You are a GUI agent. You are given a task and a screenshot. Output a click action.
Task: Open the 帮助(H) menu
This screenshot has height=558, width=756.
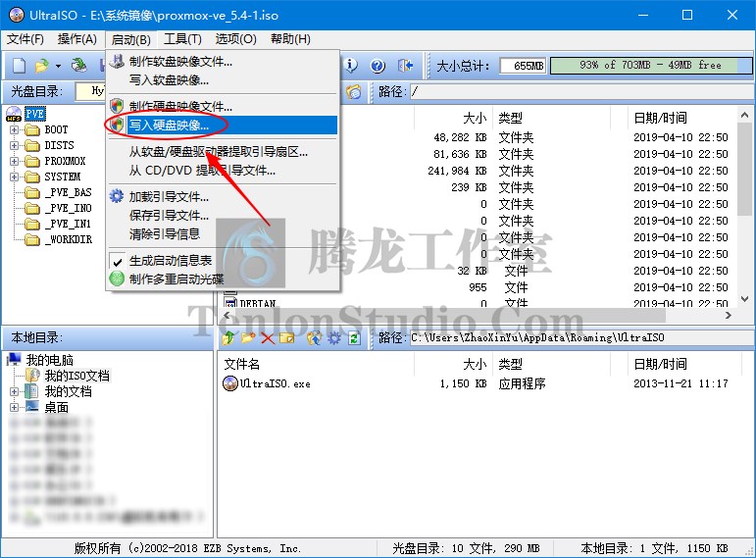tap(290, 39)
